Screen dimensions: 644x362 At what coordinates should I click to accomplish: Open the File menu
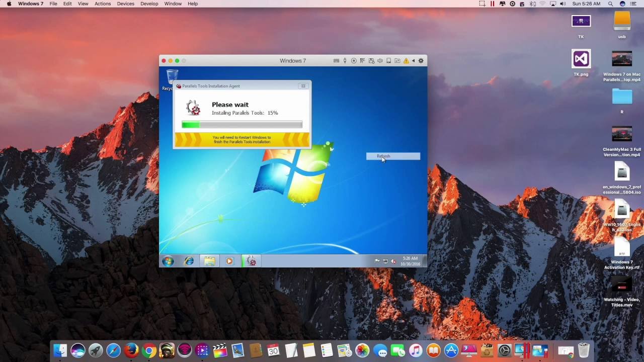[53, 4]
